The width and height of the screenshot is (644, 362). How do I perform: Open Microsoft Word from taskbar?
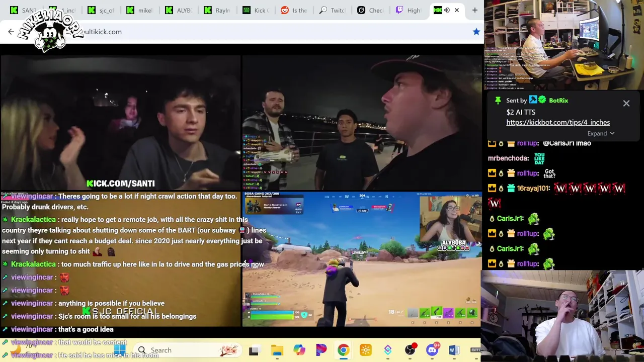pos(454,350)
